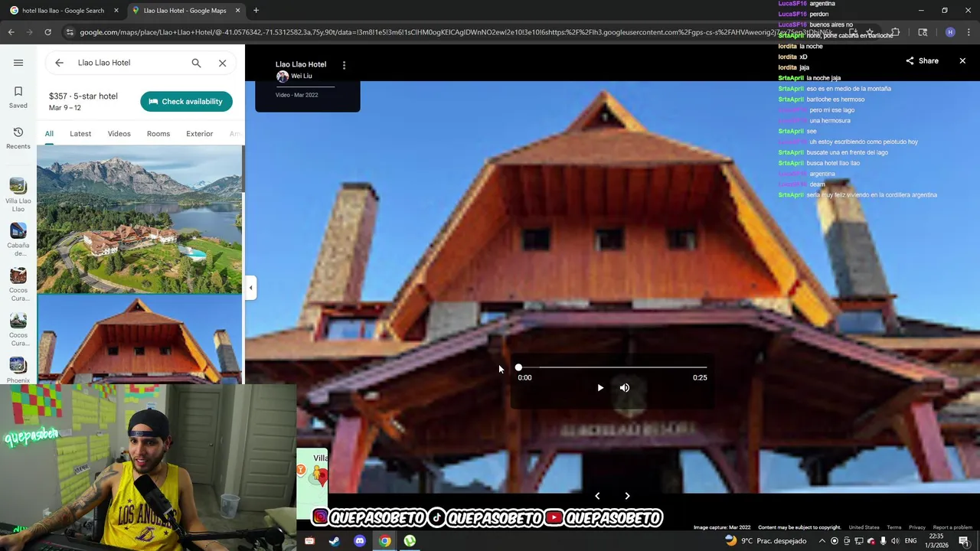Click the browser address bar URL
The width and height of the screenshot is (980, 551).
[x=456, y=32]
